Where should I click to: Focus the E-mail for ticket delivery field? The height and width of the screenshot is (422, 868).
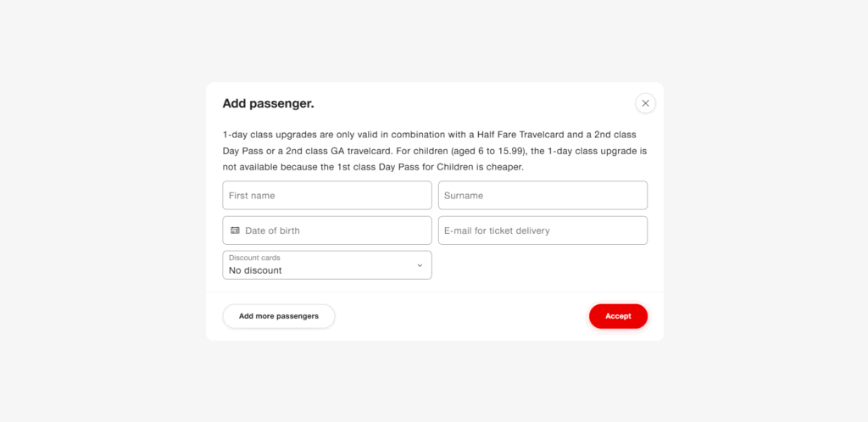point(542,230)
